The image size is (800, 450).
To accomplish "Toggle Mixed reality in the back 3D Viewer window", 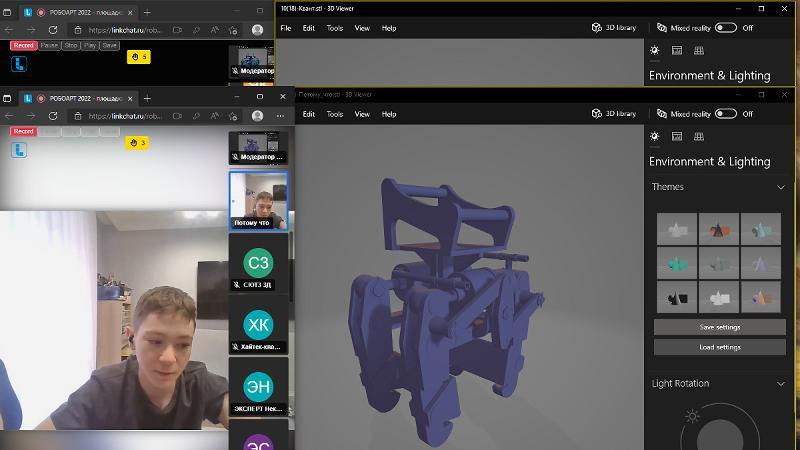I will pyautogui.click(x=725, y=28).
